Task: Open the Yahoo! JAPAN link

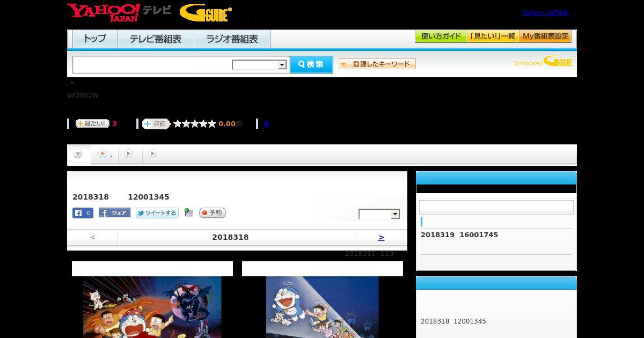Action: pyautogui.click(x=545, y=12)
